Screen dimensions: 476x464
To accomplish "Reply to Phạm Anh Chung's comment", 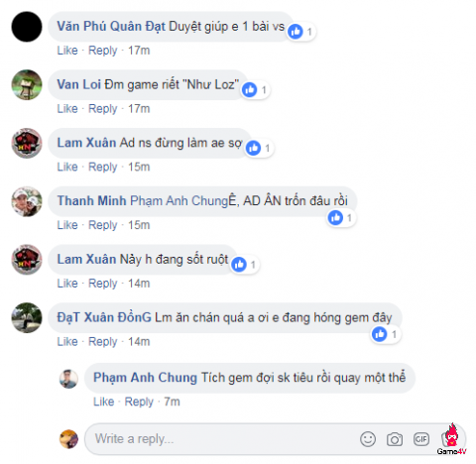I will (139, 402).
